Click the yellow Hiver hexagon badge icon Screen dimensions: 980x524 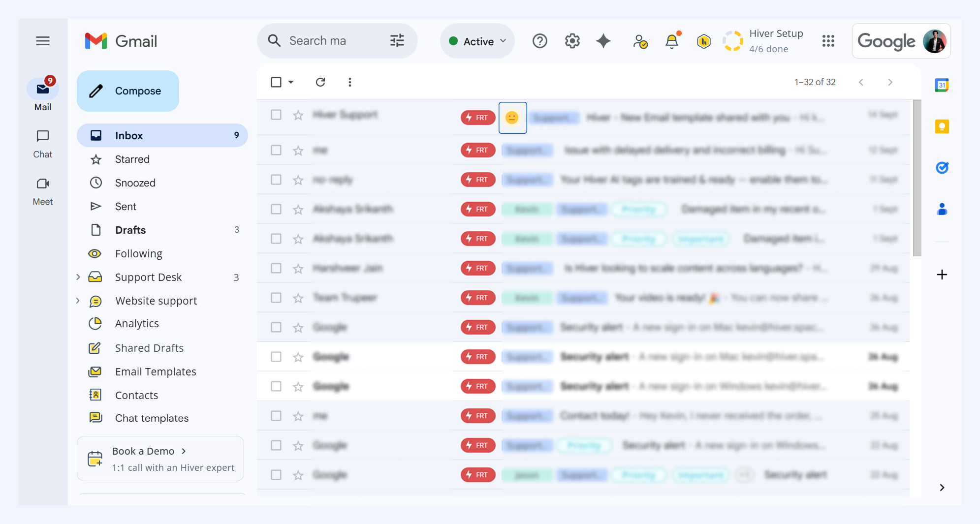click(704, 41)
